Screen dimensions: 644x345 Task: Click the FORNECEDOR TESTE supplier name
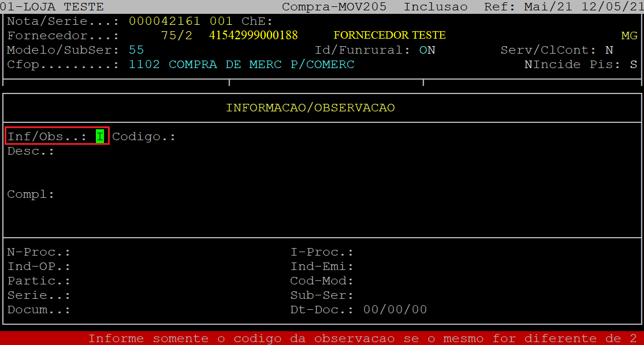(389, 36)
